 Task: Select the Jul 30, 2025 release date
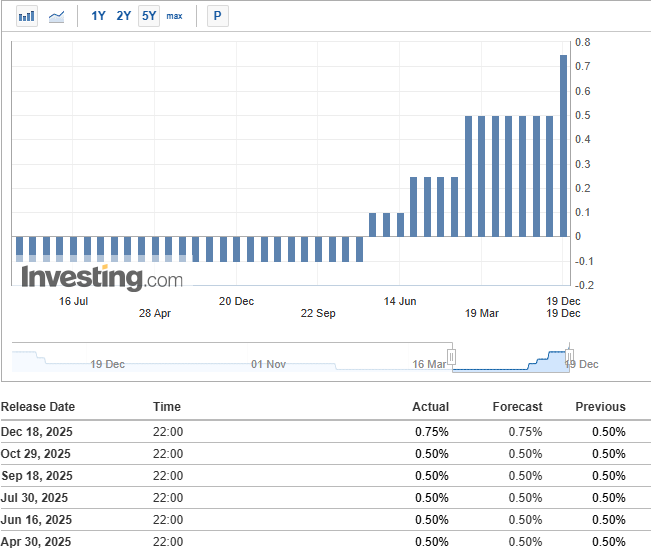coord(34,498)
